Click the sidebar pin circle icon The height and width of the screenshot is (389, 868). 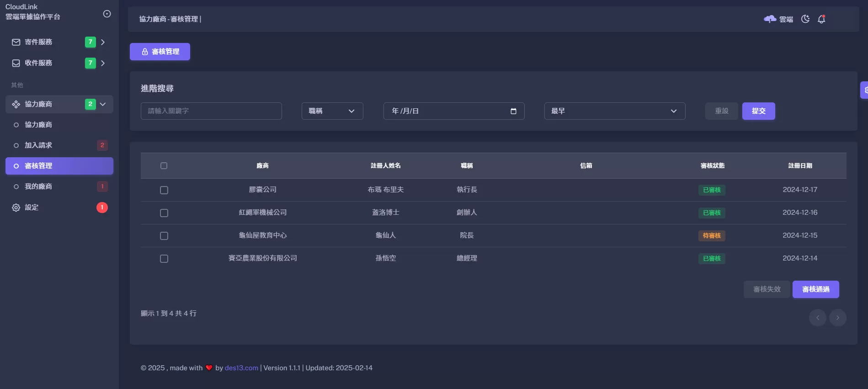click(107, 14)
